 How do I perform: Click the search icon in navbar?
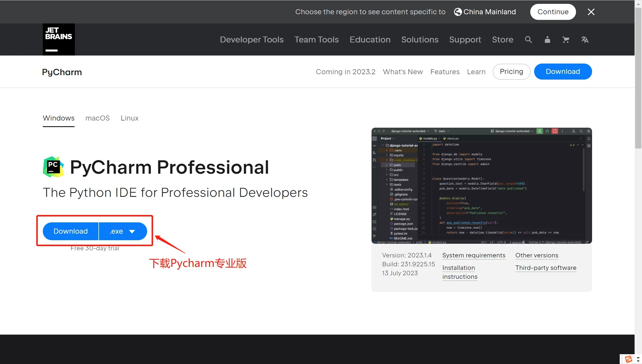pyautogui.click(x=529, y=39)
